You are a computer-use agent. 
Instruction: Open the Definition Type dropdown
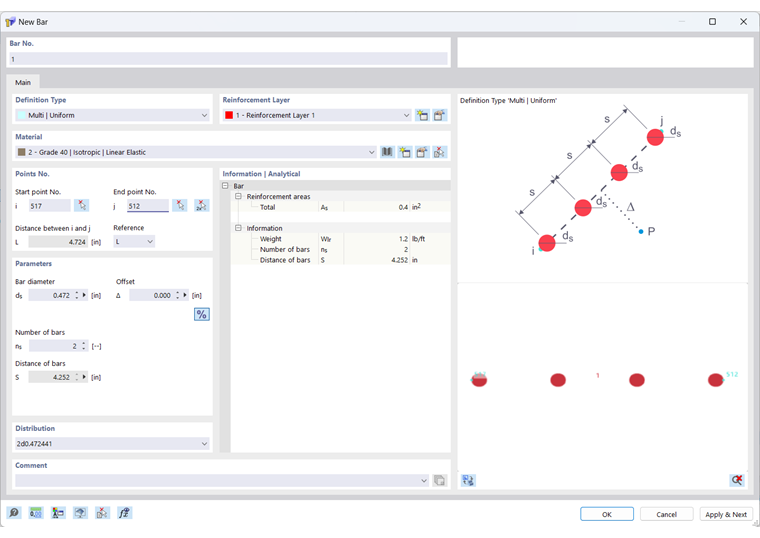pyautogui.click(x=204, y=115)
